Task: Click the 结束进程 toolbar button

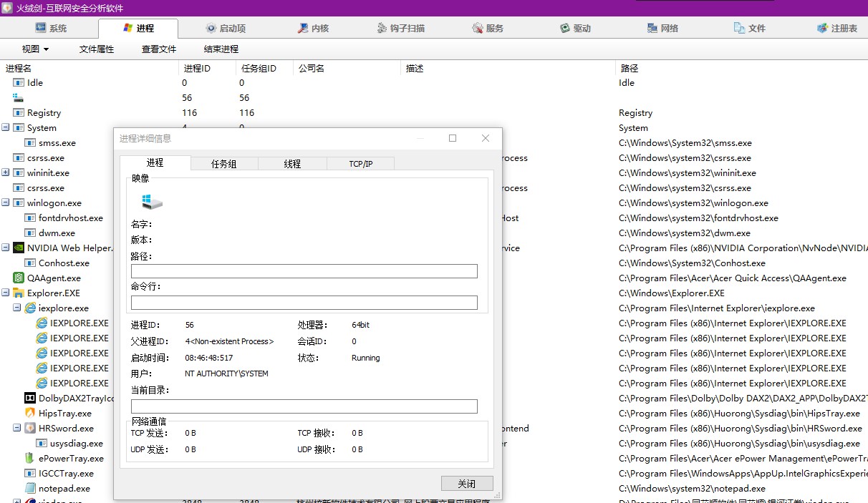Action: [x=221, y=49]
